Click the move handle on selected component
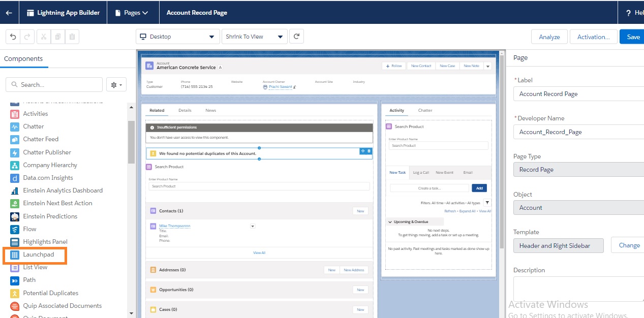Viewport: 644px width, 318px height. (363, 151)
